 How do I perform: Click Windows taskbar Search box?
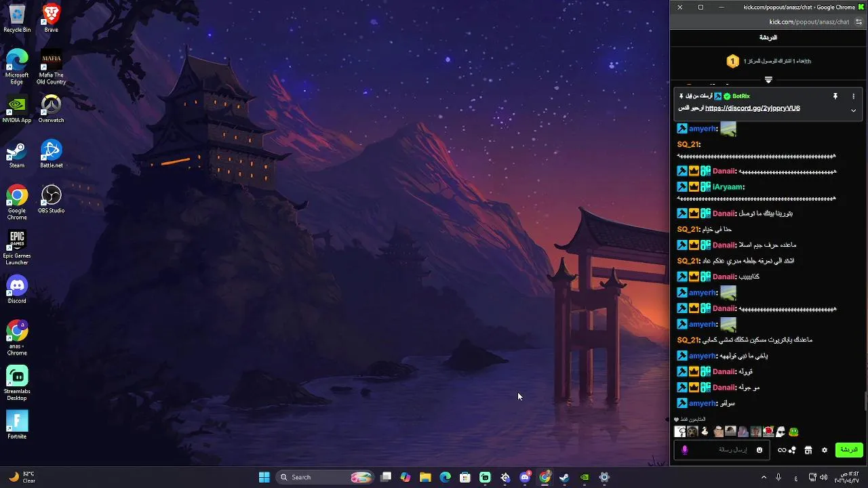[x=325, y=477]
